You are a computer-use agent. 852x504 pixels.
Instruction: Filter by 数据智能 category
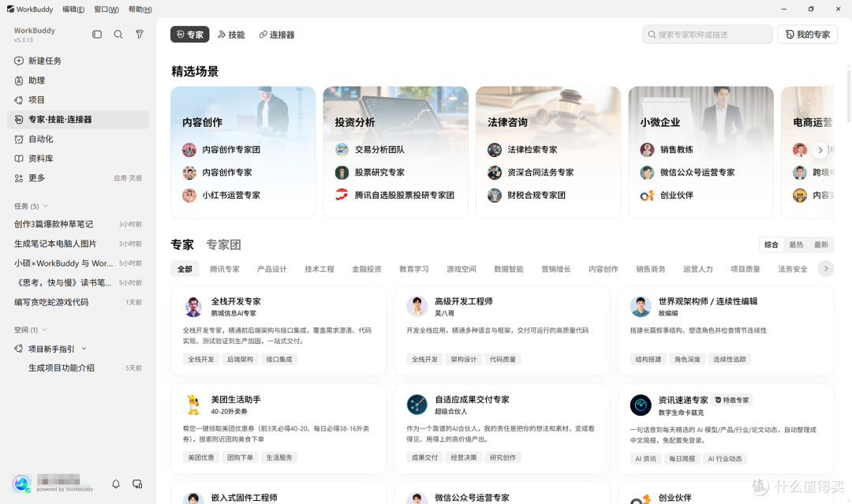(x=509, y=269)
